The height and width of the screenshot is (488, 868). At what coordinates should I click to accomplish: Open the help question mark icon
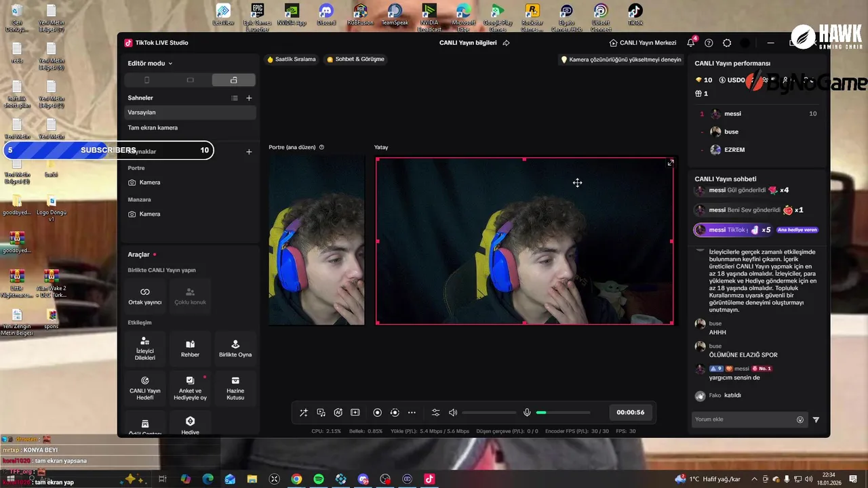(x=709, y=43)
